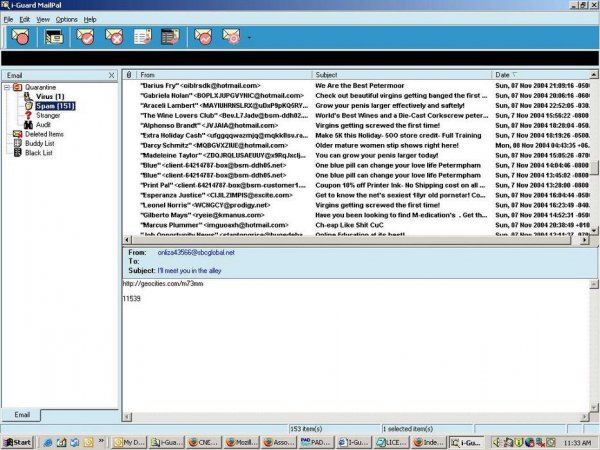Switch to PAD... taskbar window
This screenshot has width=600, height=450.
316,442
